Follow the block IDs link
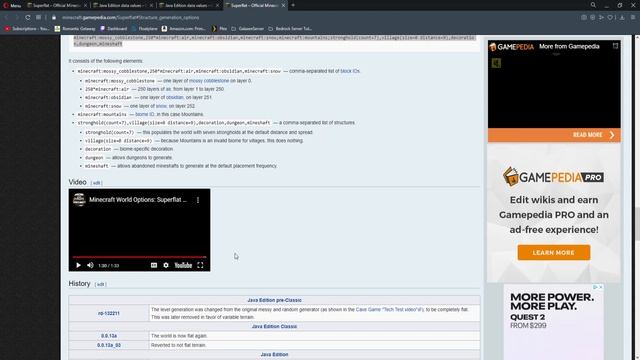 click(350, 71)
